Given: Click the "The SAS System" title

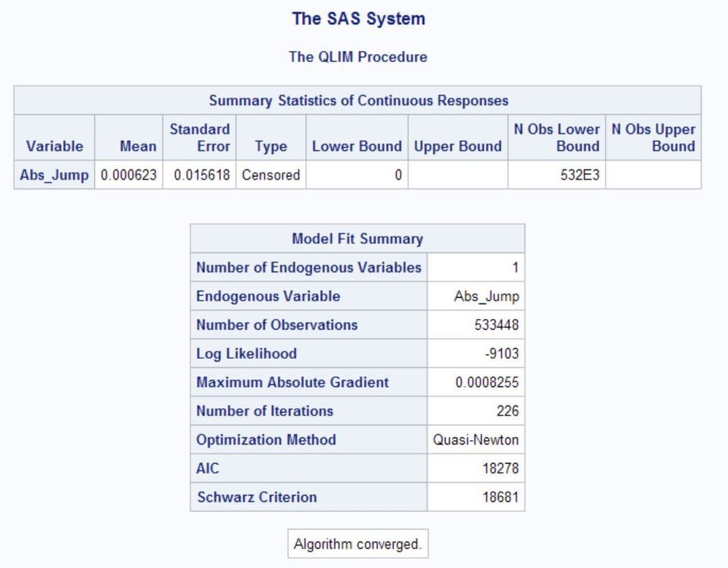Looking at the screenshot, I should [x=358, y=20].
